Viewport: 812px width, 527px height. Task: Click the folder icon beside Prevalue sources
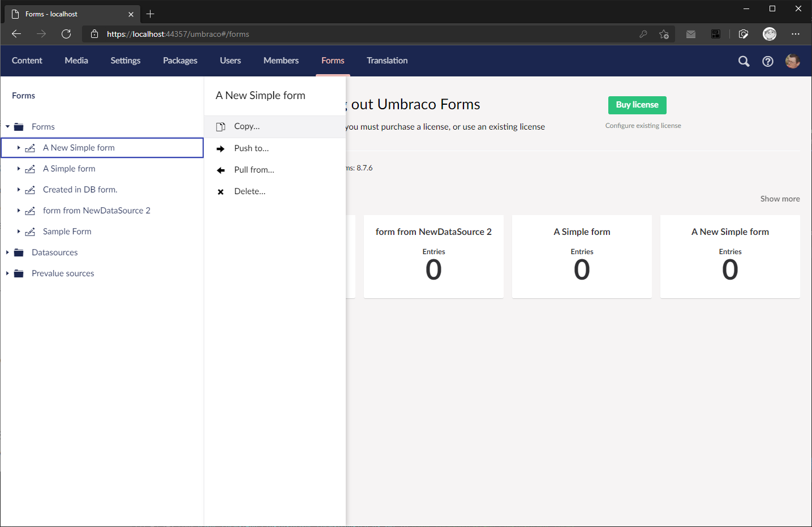tap(19, 273)
